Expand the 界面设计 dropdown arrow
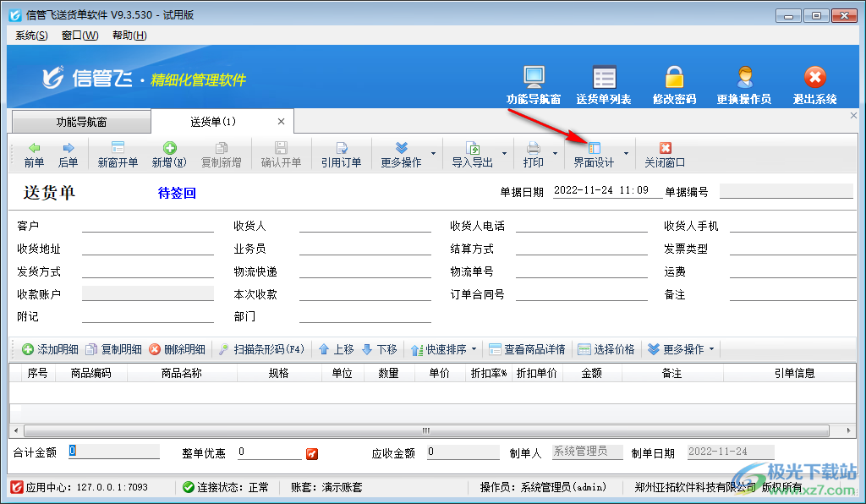Viewport: 866px width, 504px height. click(626, 153)
